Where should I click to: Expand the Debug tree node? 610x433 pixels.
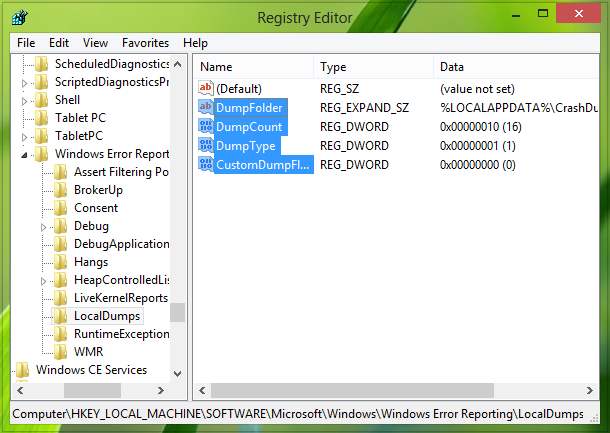coord(43,227)
